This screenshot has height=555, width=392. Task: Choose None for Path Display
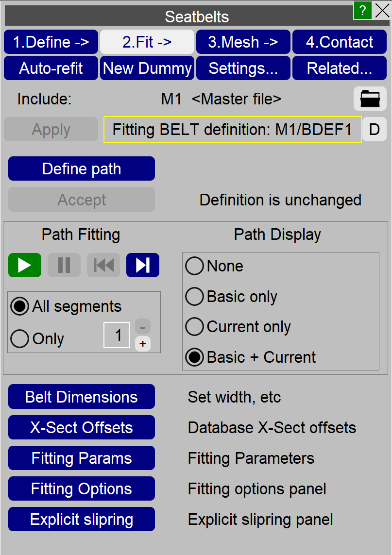pyautogui.click(x=194, y=266)
